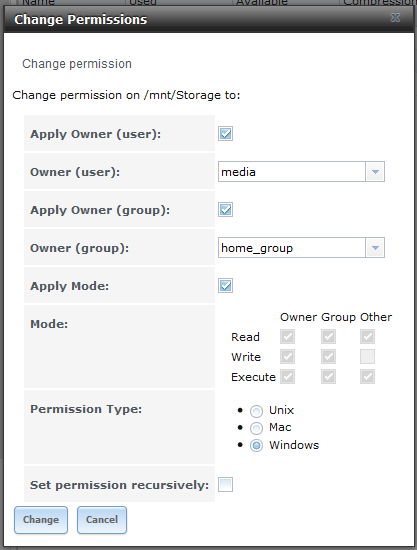Enable Set permission recursively checkbox
417x550 pixels.
pos(225,485)
